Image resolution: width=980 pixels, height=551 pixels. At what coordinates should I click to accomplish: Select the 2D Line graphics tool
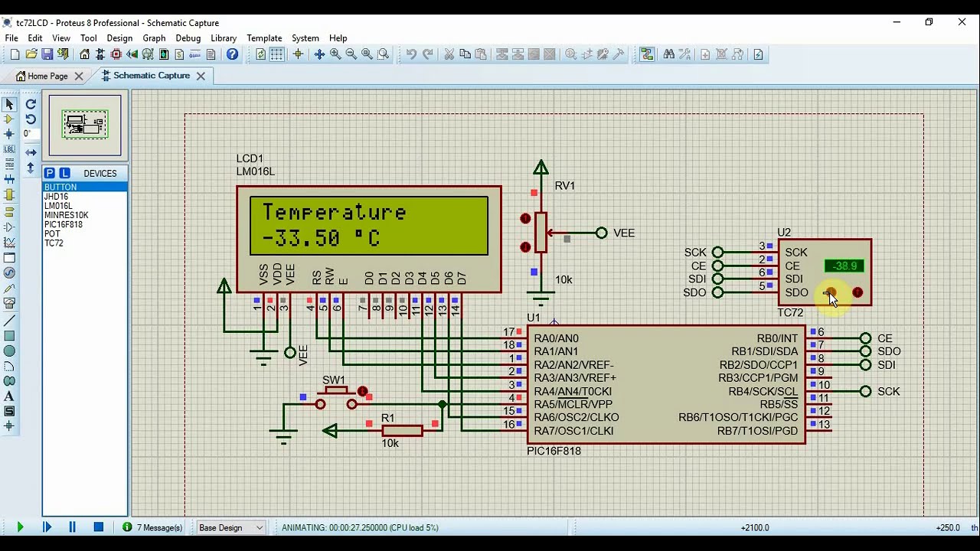click(9, 321)
